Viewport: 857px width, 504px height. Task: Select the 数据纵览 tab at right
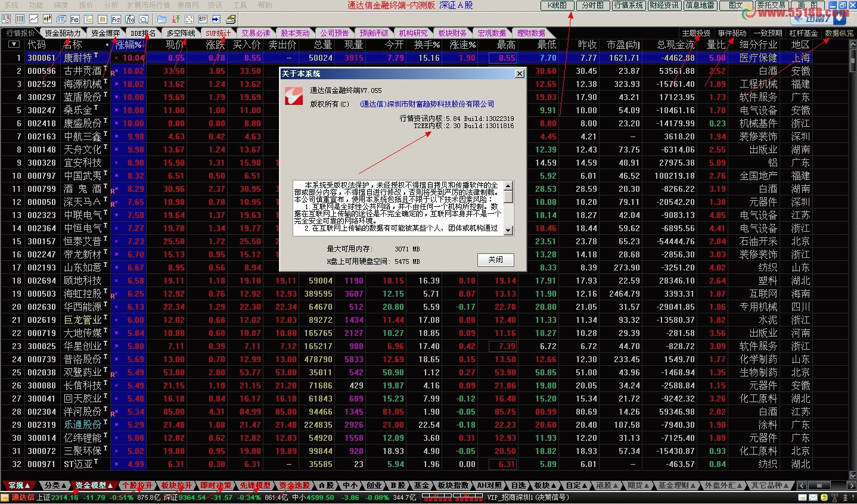tap(839, 33)
